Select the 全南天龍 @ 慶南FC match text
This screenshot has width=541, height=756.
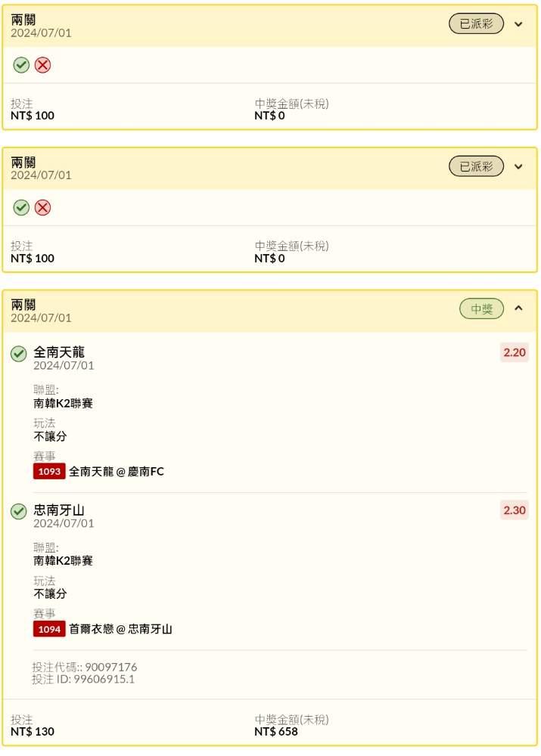tap(117, 472)
